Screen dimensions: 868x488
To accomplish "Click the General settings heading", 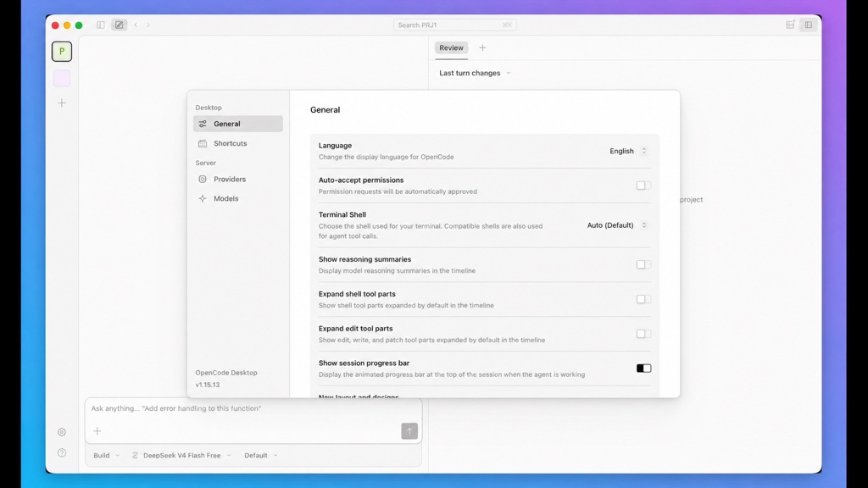I will pos(325,109).
